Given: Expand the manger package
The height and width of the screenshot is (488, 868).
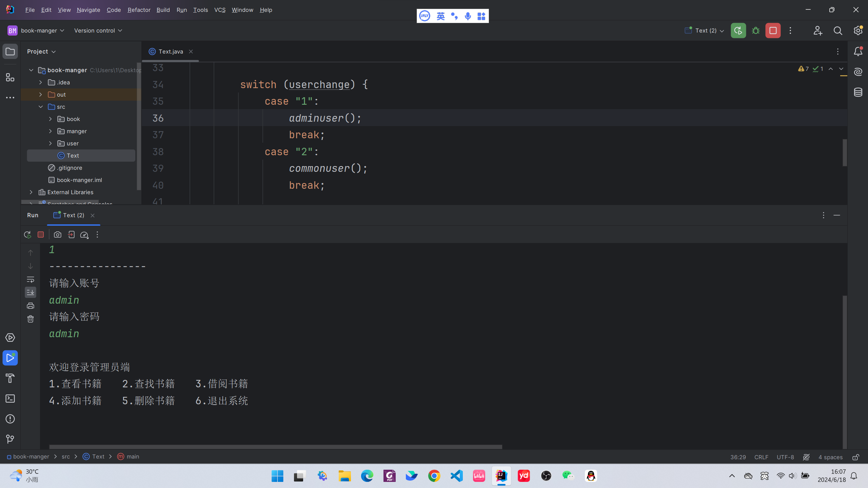Looking at the screenshot, I should [x=50, y=131].
